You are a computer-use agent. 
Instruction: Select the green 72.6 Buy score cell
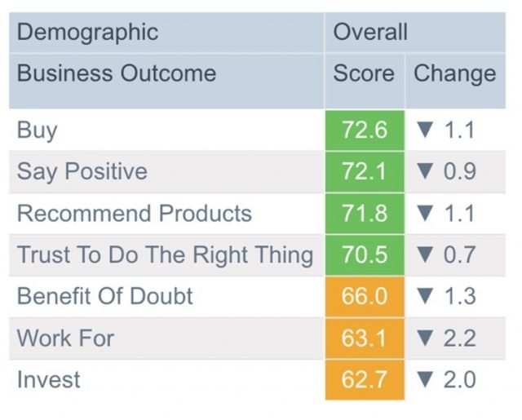tap(364, 130)
